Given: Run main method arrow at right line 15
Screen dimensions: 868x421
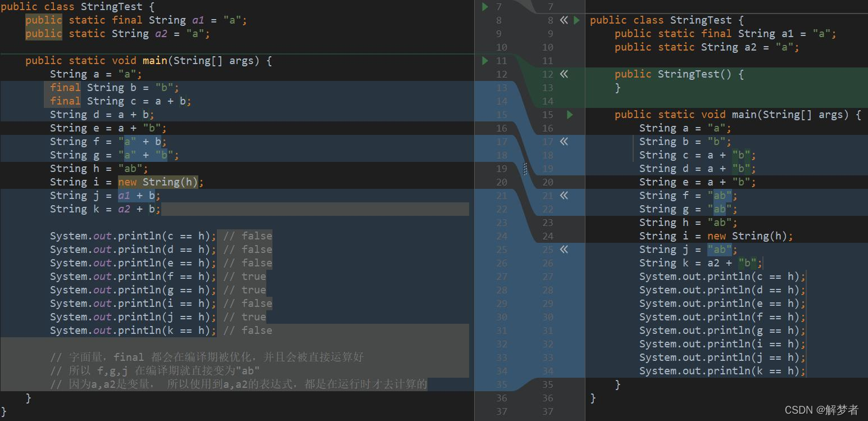Looking at the screenshot, I should point(570,115).
